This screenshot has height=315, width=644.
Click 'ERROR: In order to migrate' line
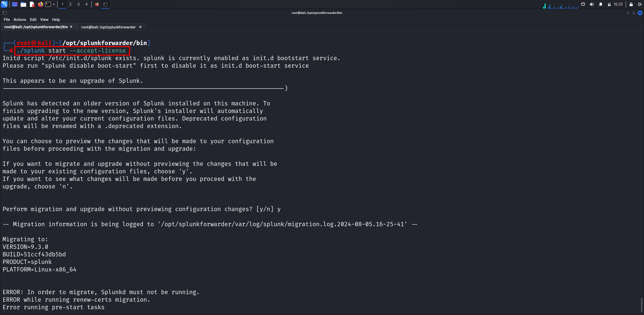point(101,292)
